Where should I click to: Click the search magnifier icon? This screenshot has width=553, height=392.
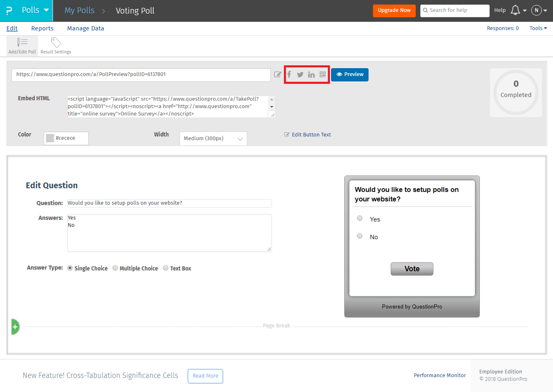(x=426, y=10)
